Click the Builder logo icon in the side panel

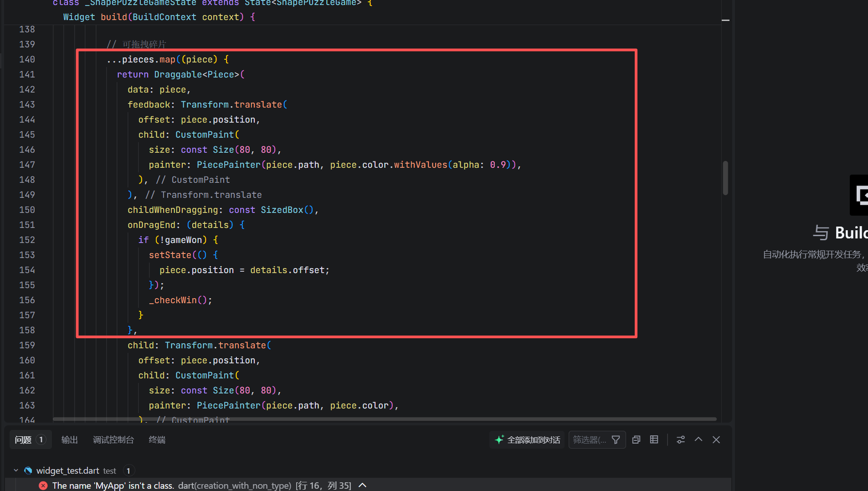coord(859,195)
